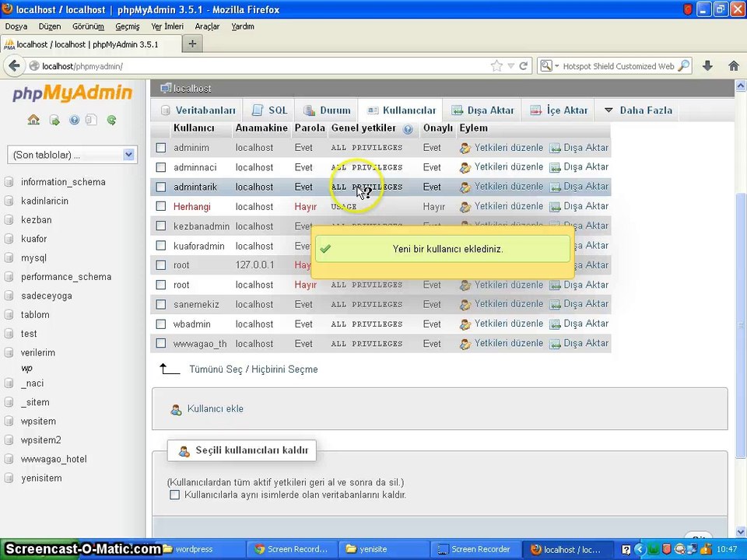747x560 pixels.
Task: Open the phpMyAdmin documentation icon
Action: (91, 120)
